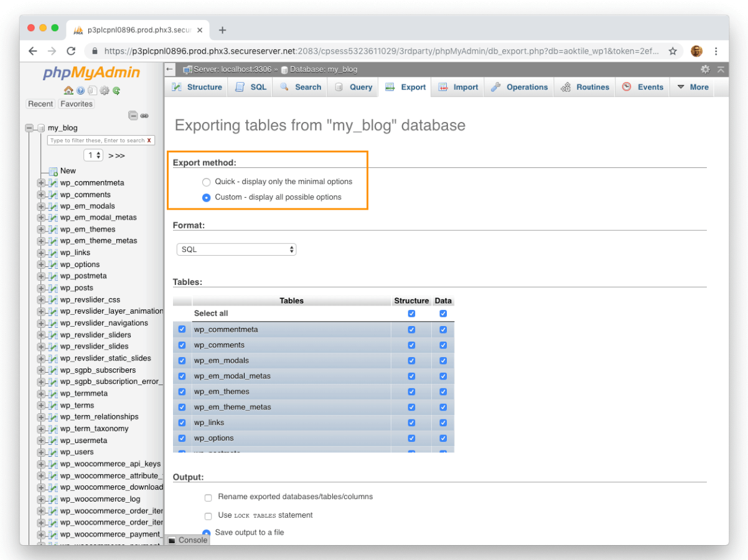This screenshot has height=560, width=748.
Task: Click the collapse all tree icon
Action: (133, 115)
